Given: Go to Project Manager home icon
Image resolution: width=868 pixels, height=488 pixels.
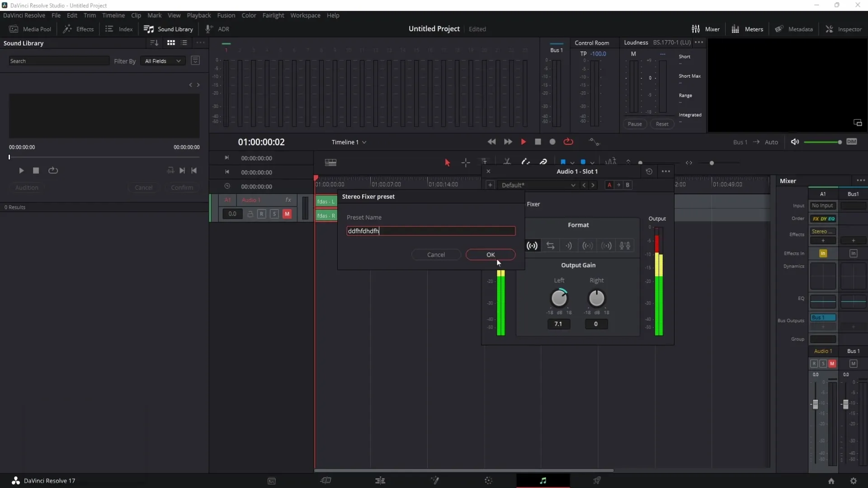Looking at the screenshot, I should click(x=831, y=481).
